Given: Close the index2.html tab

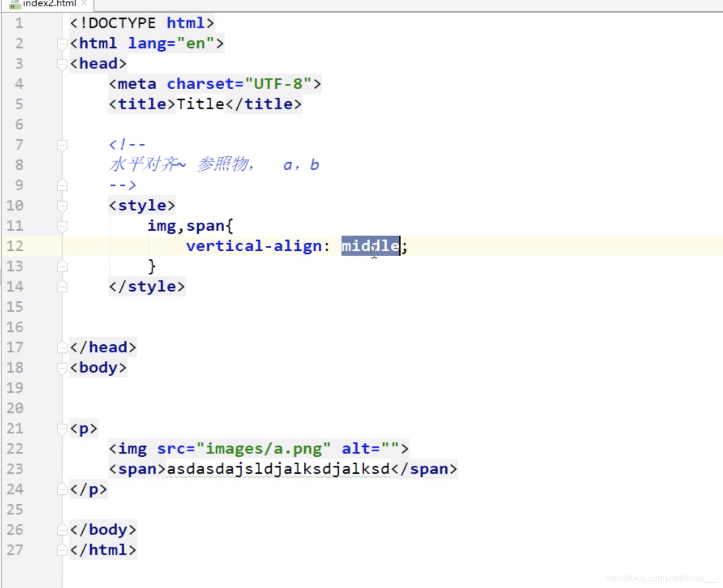Looking at the screenshot, I should 84,3.
